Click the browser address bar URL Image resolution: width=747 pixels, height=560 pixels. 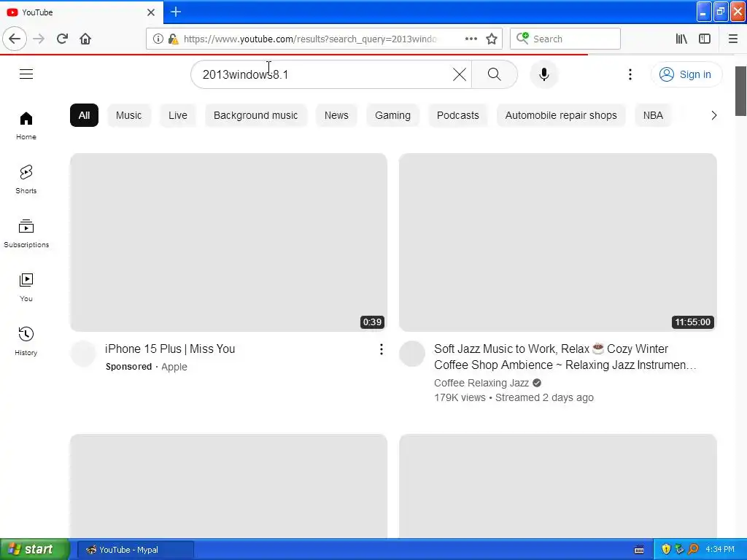click(x=309, y=39)
